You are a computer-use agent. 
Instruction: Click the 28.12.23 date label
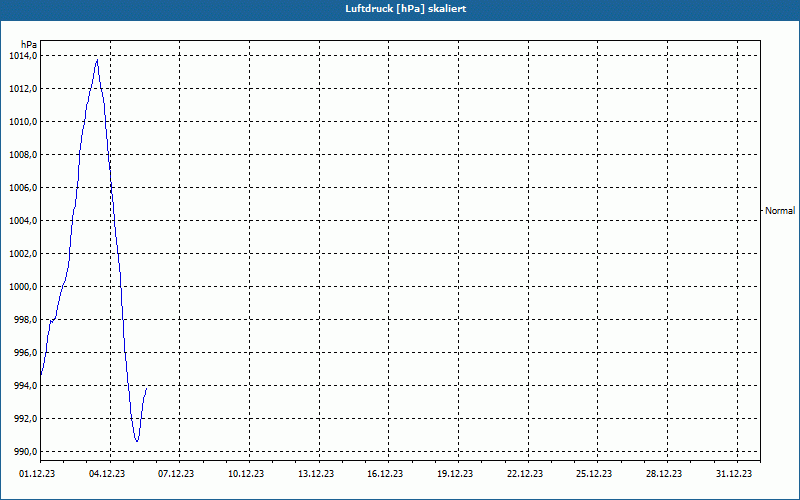(664, 474)
